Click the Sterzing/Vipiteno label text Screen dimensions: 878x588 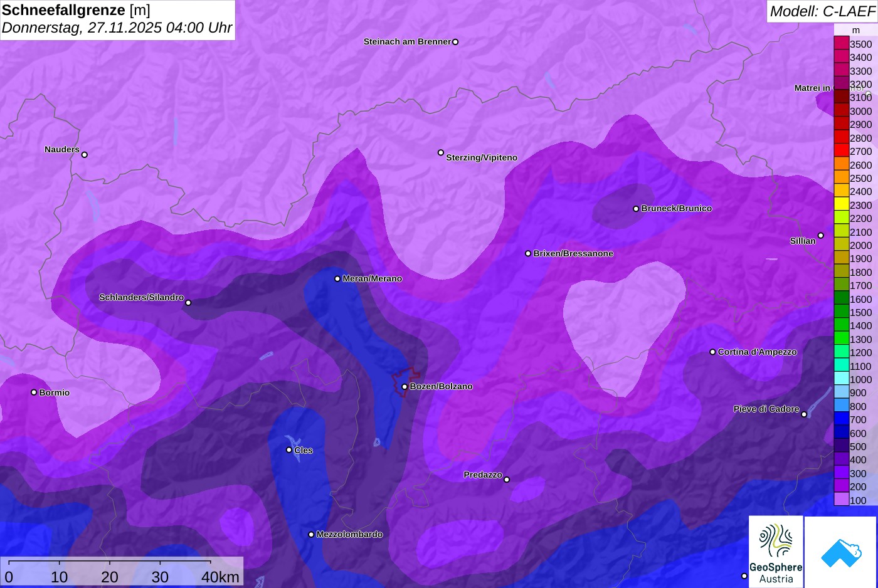tap(482, 158)
